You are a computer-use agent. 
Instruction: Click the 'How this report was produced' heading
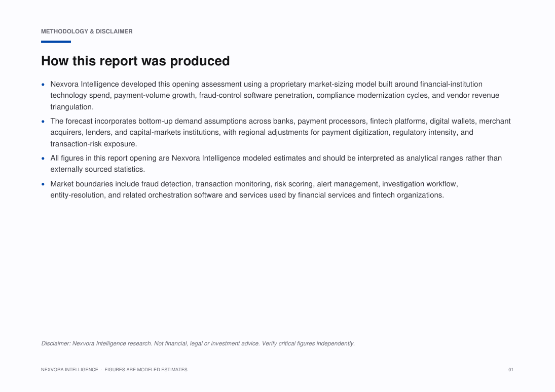135,61
